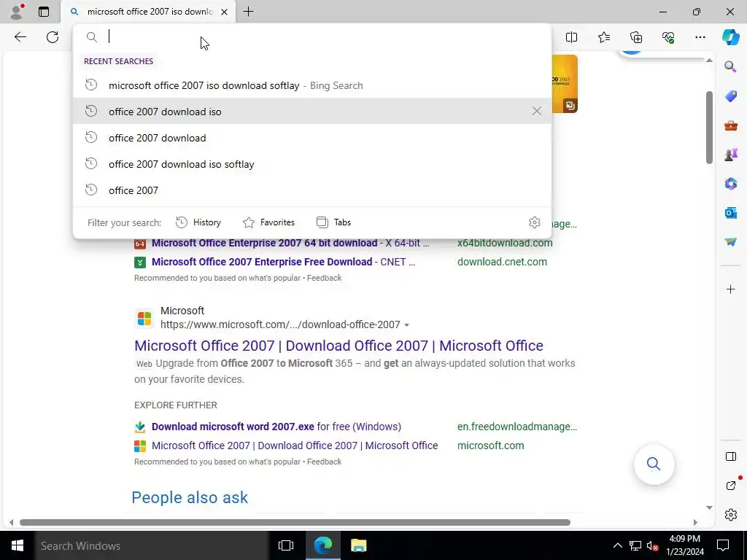The image size is (747, 560).
Task: Open sidebar Search icon
Action: 730,66
